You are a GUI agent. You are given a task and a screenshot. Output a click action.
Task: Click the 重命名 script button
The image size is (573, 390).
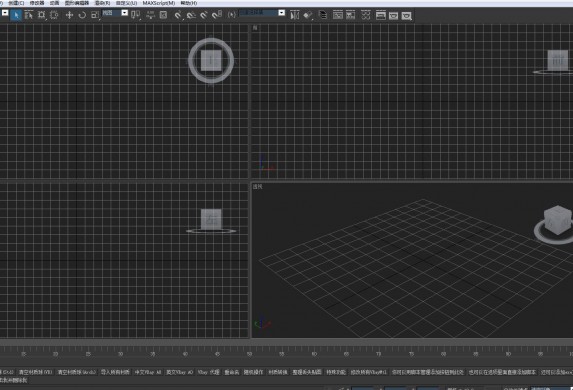232,372
